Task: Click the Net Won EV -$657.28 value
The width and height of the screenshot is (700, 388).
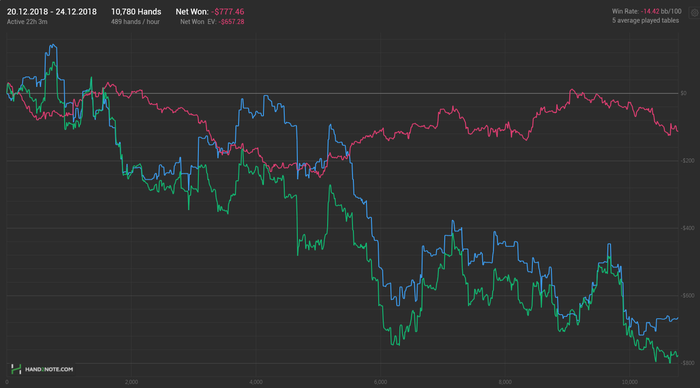Action: (231, 21)
